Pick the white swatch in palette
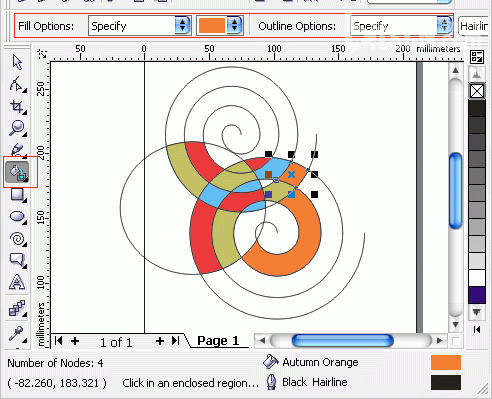This screenshot has width=492, height=399. point(477,277)
